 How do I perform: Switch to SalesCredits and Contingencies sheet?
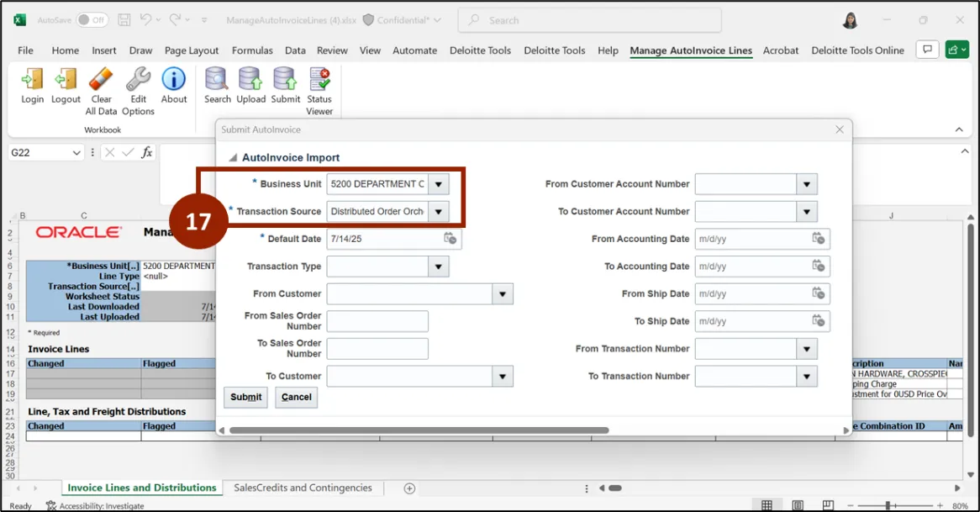pos(303,488)
